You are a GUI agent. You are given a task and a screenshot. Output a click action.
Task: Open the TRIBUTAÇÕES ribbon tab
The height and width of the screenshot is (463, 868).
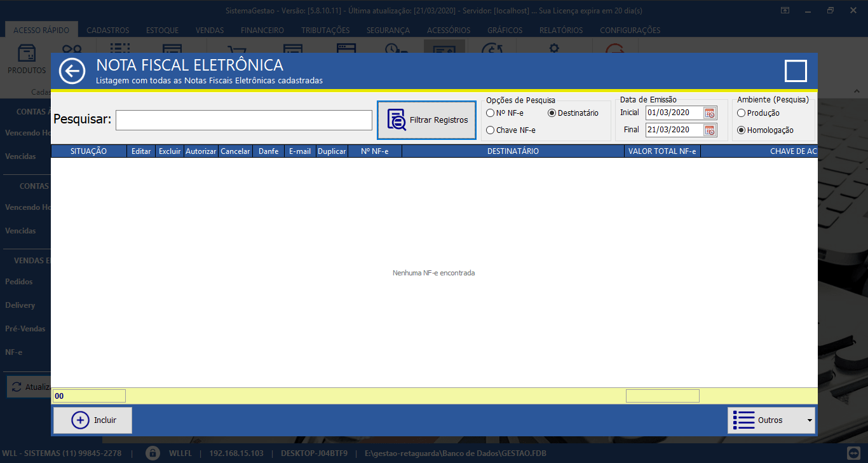[325, 30]
